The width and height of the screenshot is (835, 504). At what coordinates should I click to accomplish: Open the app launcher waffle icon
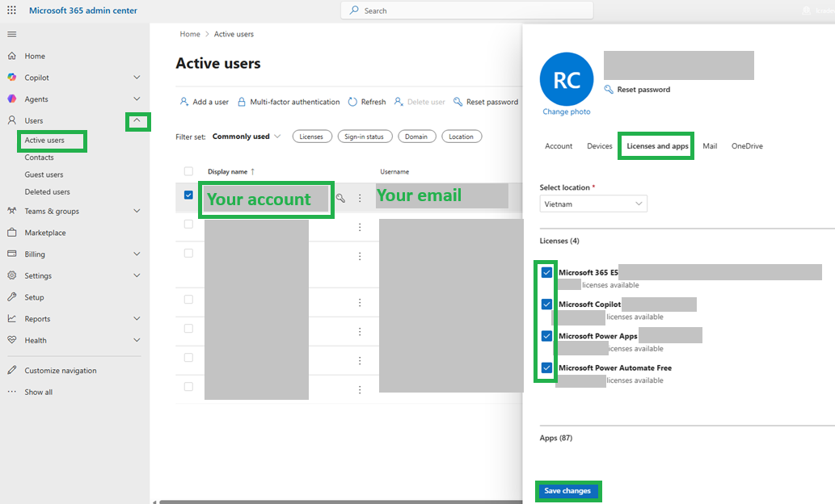point(11,10)
